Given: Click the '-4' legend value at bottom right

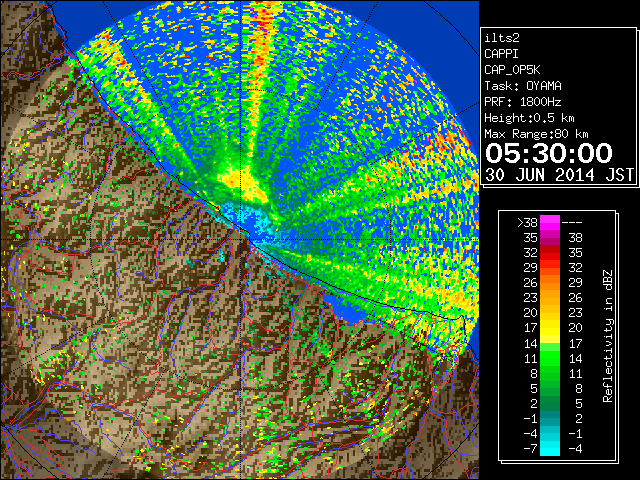Looking at the screenshot, I should [x=575, y=448].
